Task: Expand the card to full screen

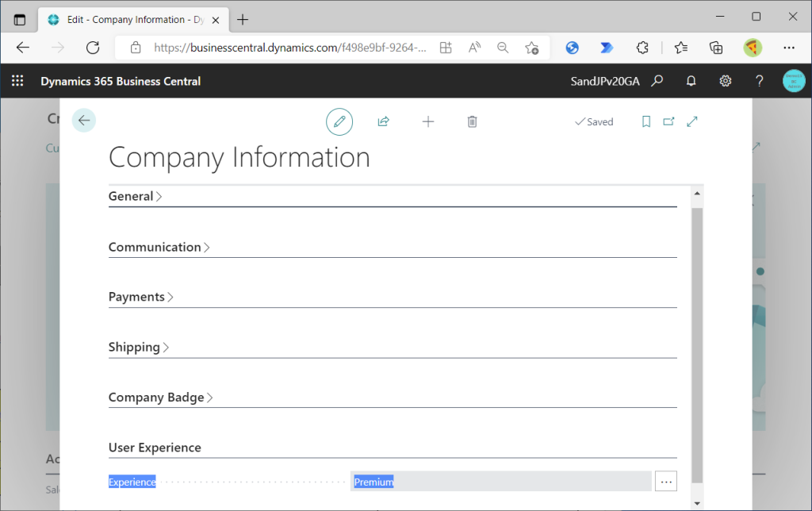Action: 692,121
